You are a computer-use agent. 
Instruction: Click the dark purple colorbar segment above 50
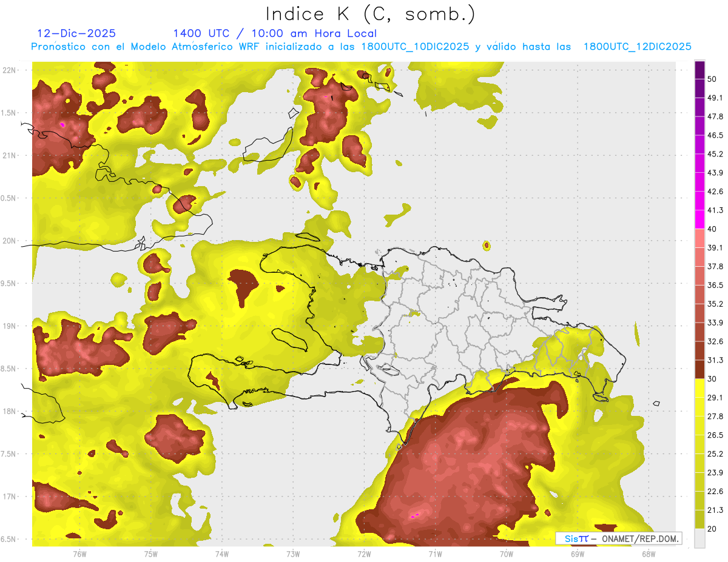click(699, 70)
